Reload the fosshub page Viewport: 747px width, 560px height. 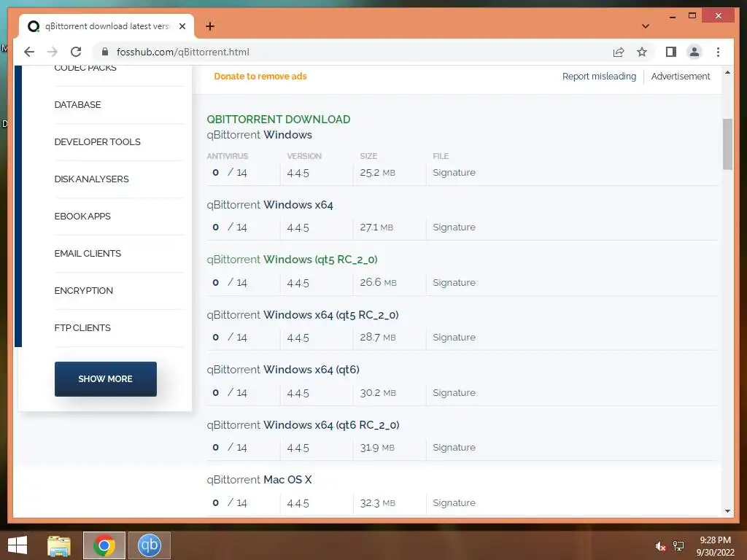click(76, 52)
